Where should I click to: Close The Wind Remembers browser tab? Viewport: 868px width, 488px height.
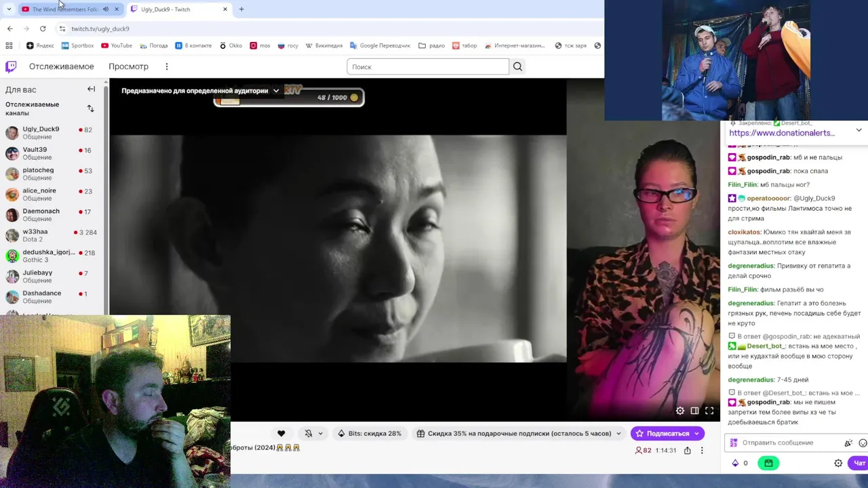117,9
